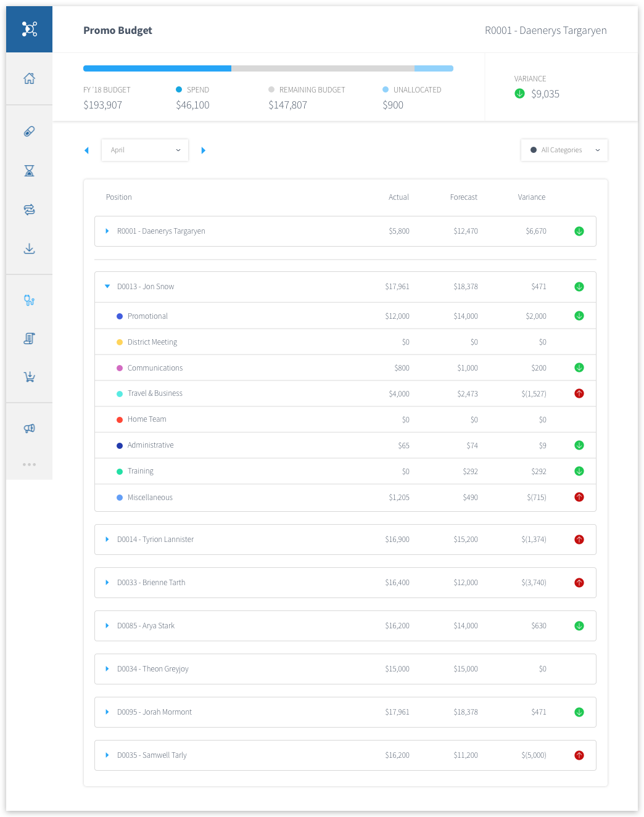Open the stethoscope icon in the sidebar
644x817 pixels.
(29, 300)
